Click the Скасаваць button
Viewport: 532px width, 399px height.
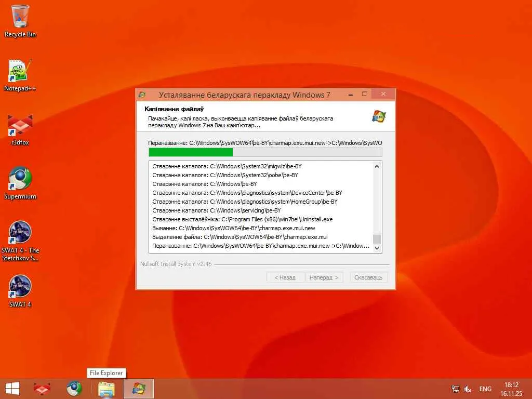click(x=368, y=277)
